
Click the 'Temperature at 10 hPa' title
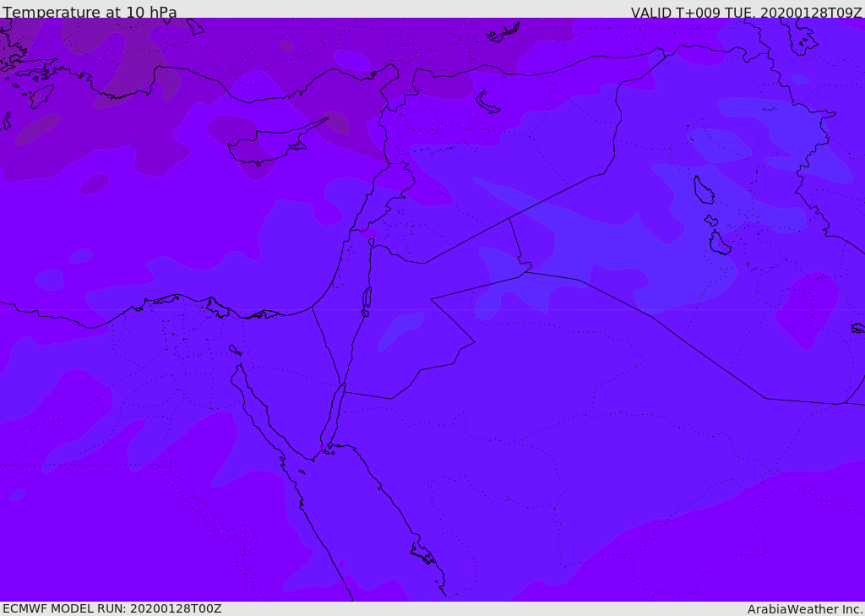point(90,12)
